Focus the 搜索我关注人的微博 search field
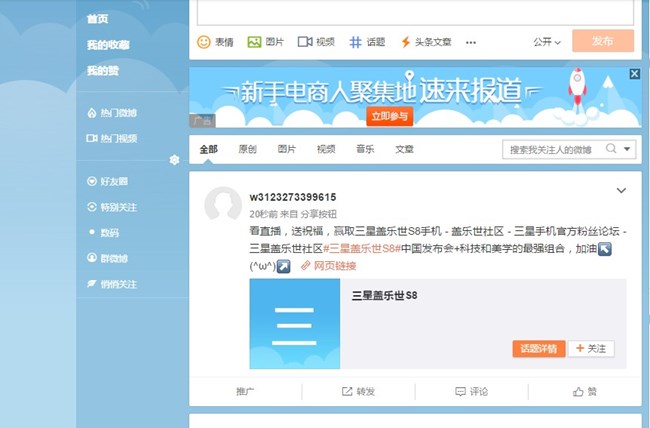 [550, 149]
